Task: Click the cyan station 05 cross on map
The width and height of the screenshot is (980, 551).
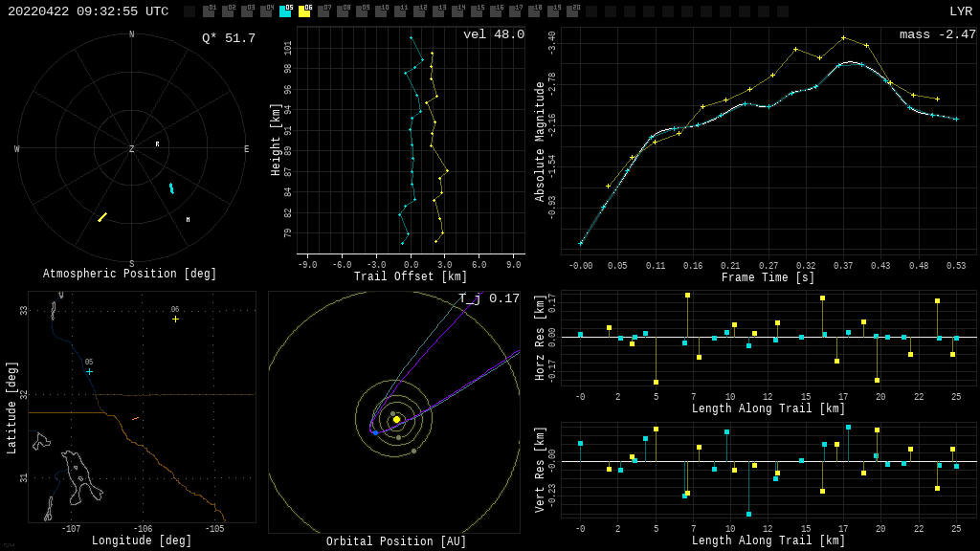Action: tap(89, 371)
